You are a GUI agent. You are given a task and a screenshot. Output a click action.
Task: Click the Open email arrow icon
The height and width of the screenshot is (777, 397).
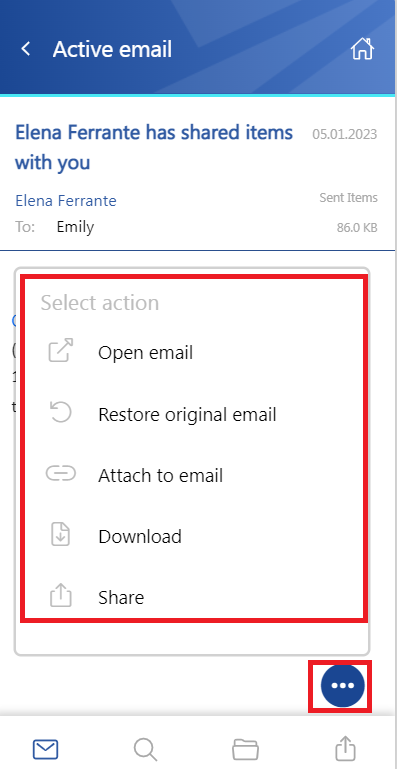click(x=61, y=351)
